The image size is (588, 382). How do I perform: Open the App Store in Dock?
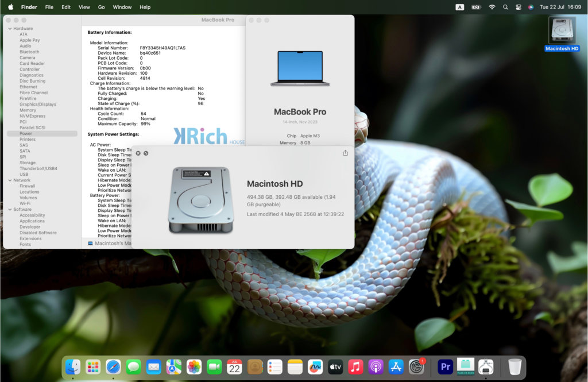coord(396,366)
